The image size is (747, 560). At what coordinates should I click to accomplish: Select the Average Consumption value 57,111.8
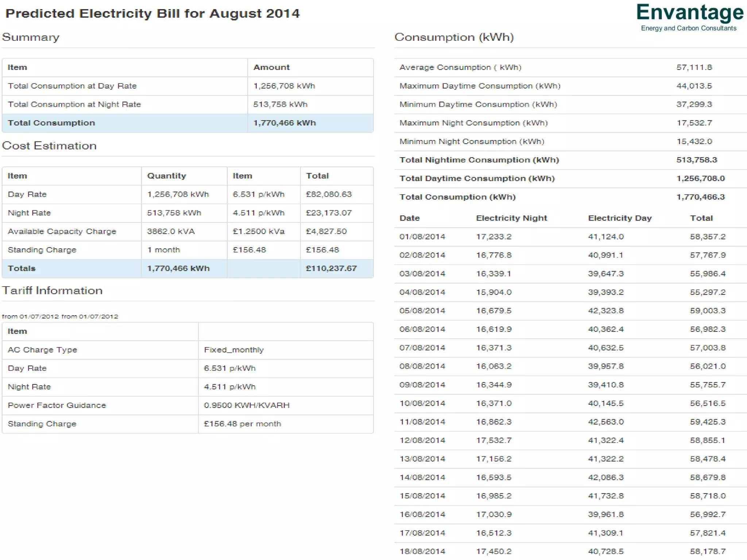694,67
